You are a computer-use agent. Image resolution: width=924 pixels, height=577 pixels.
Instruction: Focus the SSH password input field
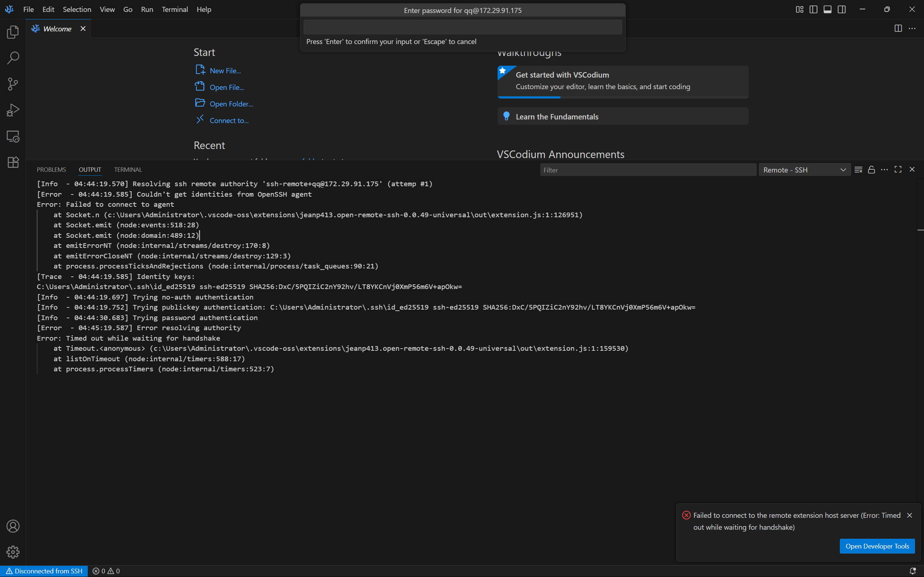463,27
